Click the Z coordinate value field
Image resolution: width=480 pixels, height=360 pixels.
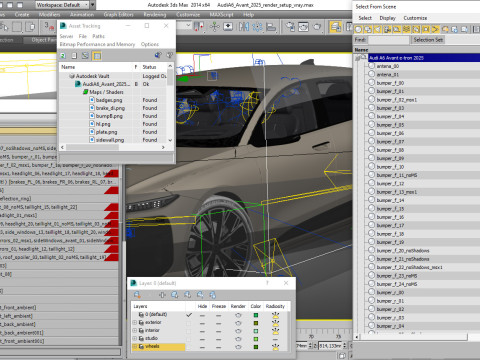[x=330, y=346]
